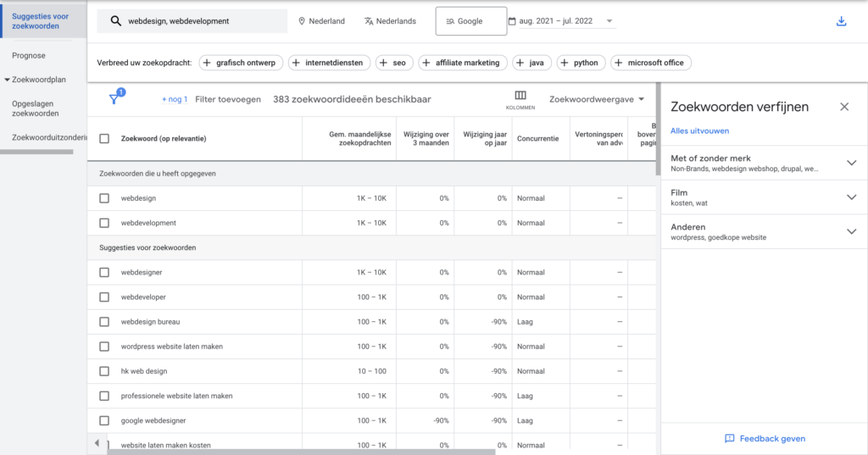Screen dimensions: 868x455
Task: Change the Nederland location setting
Action: [321, 21]
